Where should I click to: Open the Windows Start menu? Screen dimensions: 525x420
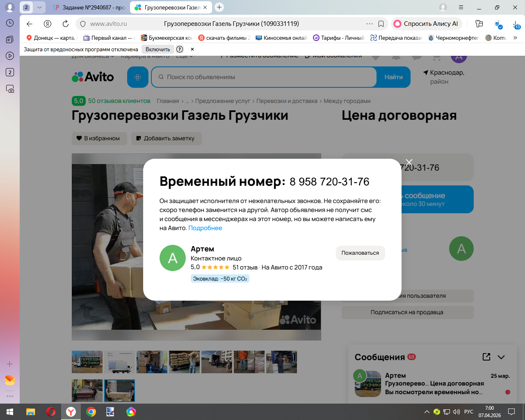coord(10,412)
